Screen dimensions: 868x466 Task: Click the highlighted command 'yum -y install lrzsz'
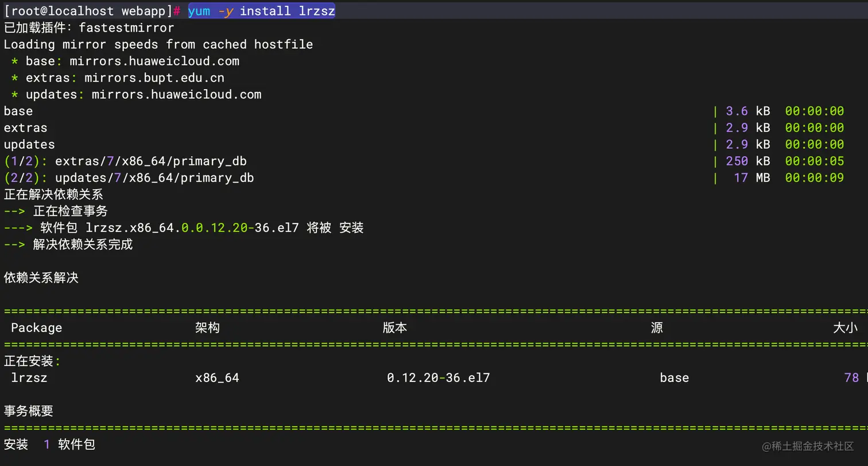coord(261,11)
